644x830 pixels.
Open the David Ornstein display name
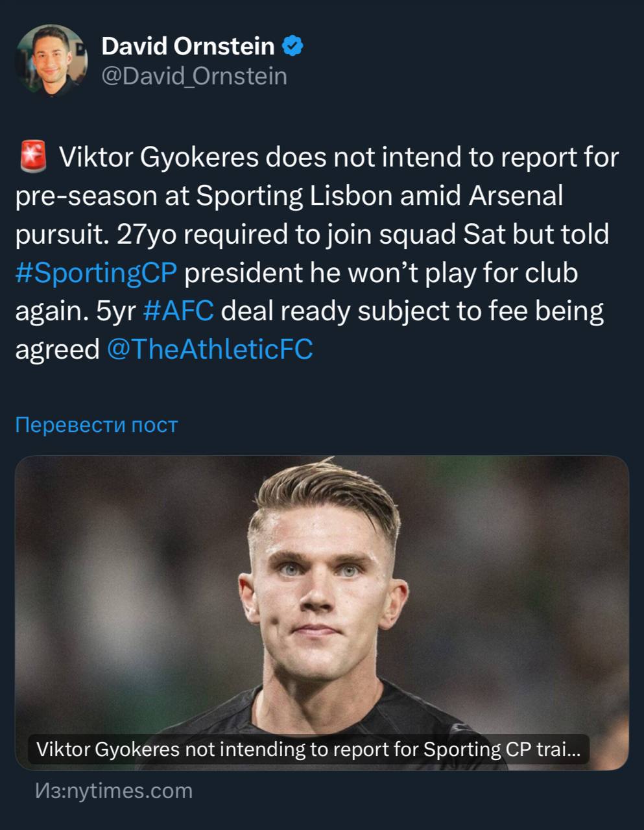pos(188,46)
